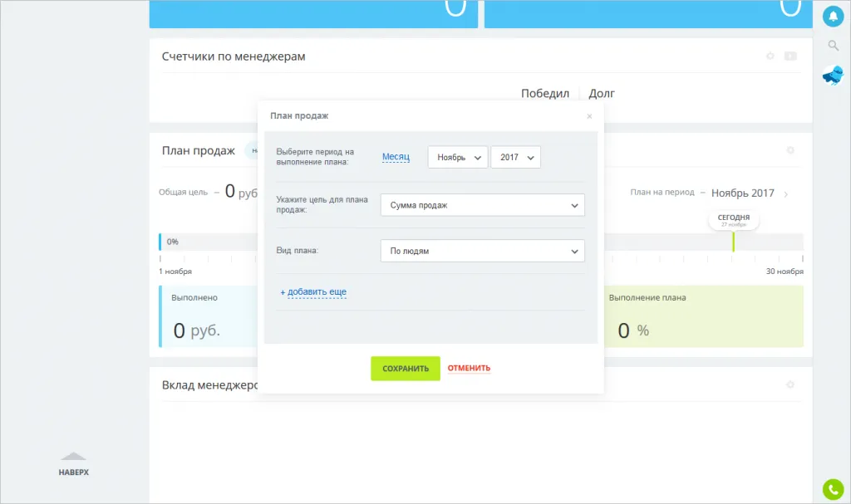Click the Сегодня marker on the timeline
The image size is (851, 504).
(x=733, y=219)
